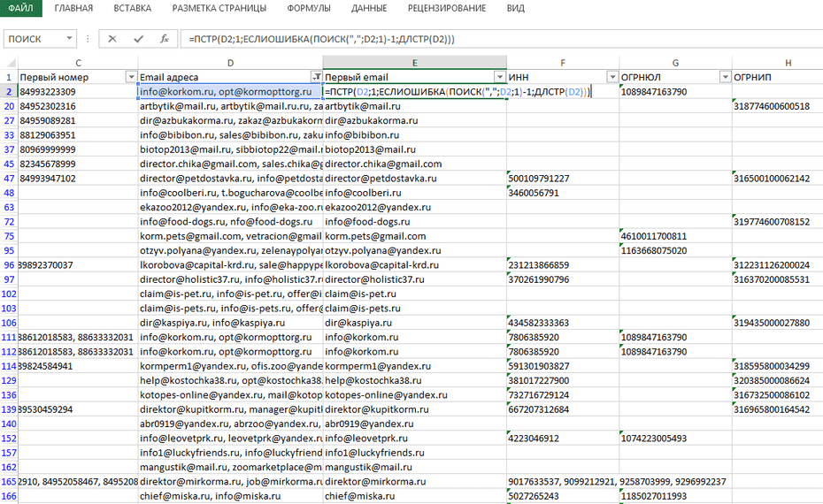Click ИНН cell 381017227900

(563, 380)
